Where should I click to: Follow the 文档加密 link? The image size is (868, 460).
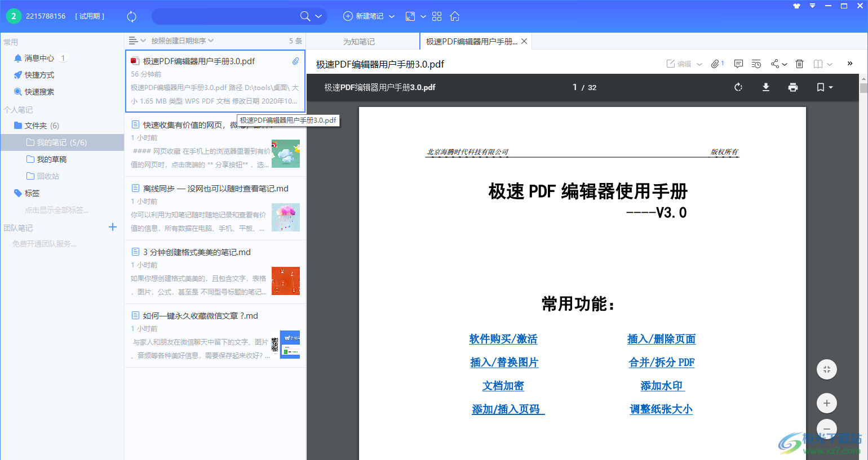point(503,386)
